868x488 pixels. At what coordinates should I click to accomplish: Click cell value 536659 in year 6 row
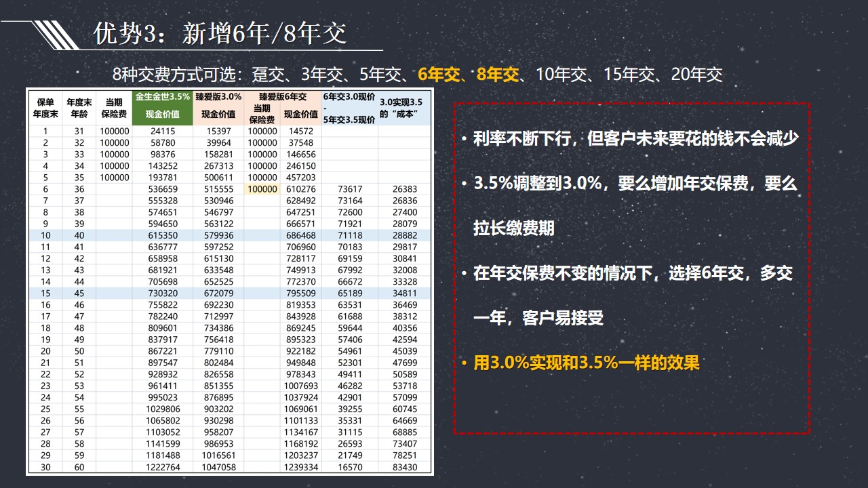(x=162, y=189)
